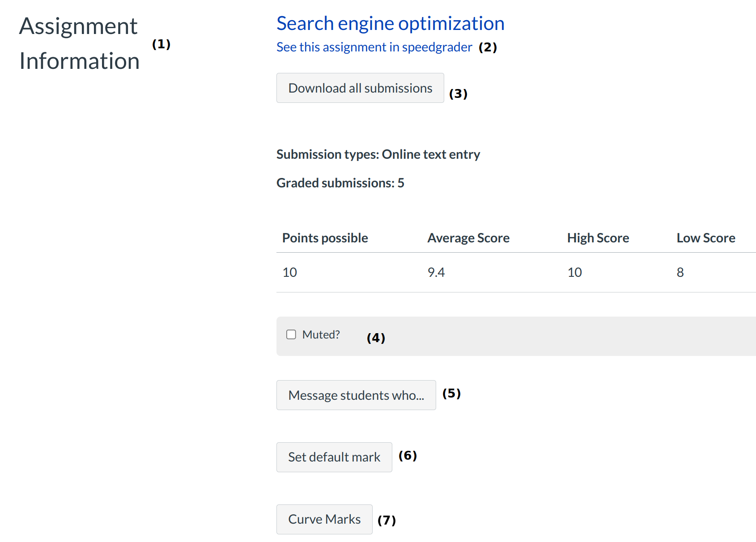Click the average score value 9.4

coord(436,272)
